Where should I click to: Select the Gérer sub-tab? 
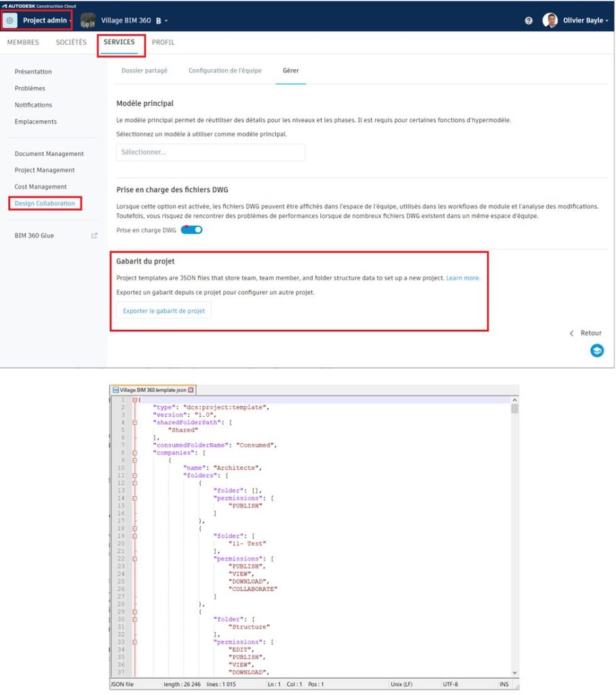point(291,71)
